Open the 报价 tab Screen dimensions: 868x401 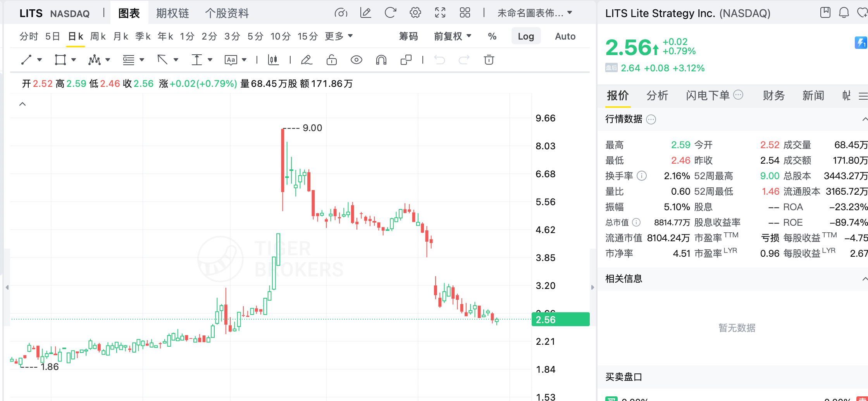[x=618, y=95]
